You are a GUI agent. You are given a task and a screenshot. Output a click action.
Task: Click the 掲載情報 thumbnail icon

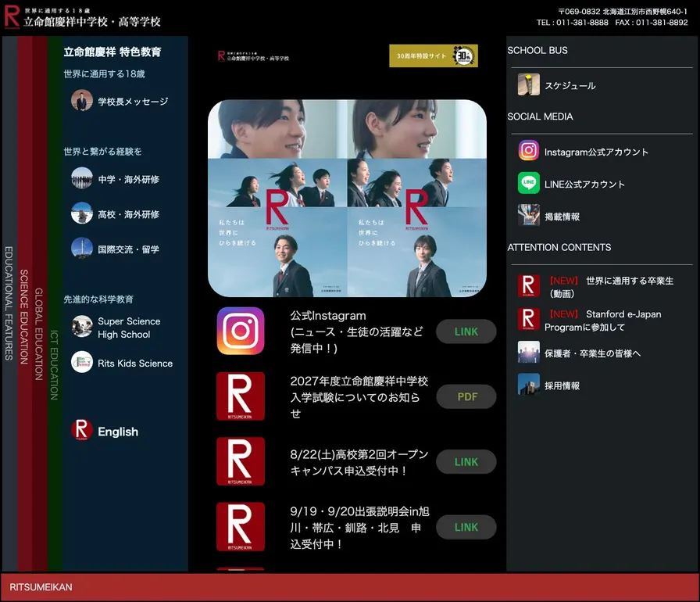pyautogui.click(x=529, y=215)
